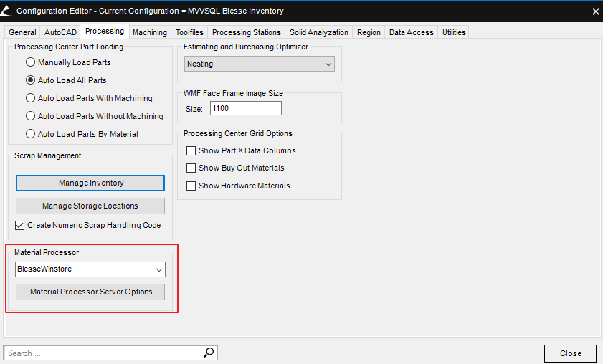
Task: Open Material Processor Server Options
Action: point(90,292)
